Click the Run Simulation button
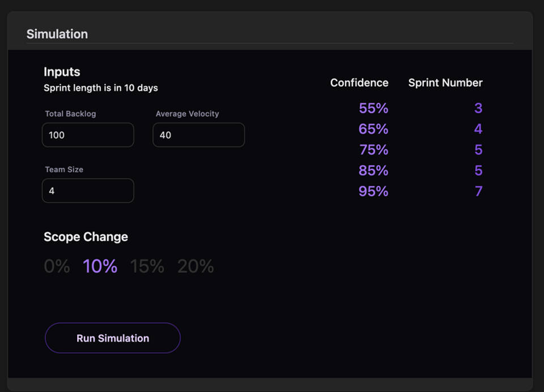 point(113,338)
